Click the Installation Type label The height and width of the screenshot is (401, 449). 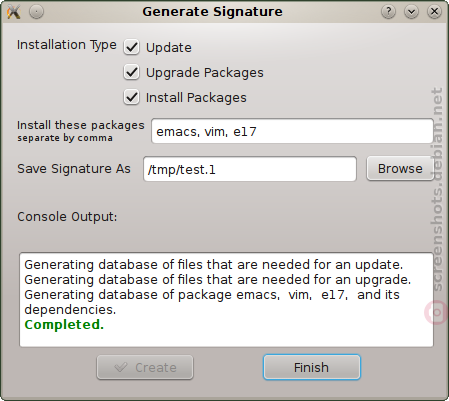click(x=67, y=45)
